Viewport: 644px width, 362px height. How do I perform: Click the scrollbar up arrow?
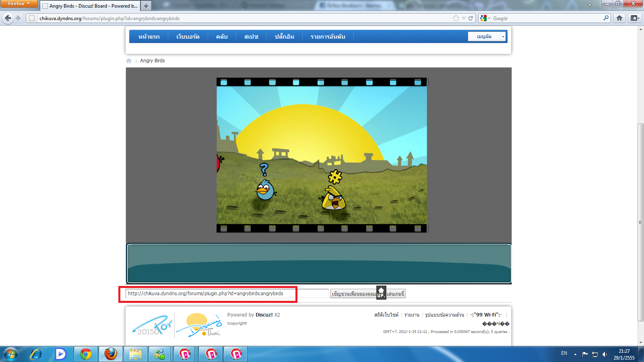click(640, 29)
